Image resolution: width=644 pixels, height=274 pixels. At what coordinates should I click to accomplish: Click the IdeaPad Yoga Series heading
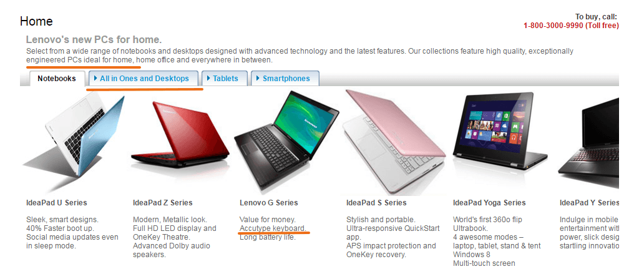[x=489, y=203]
